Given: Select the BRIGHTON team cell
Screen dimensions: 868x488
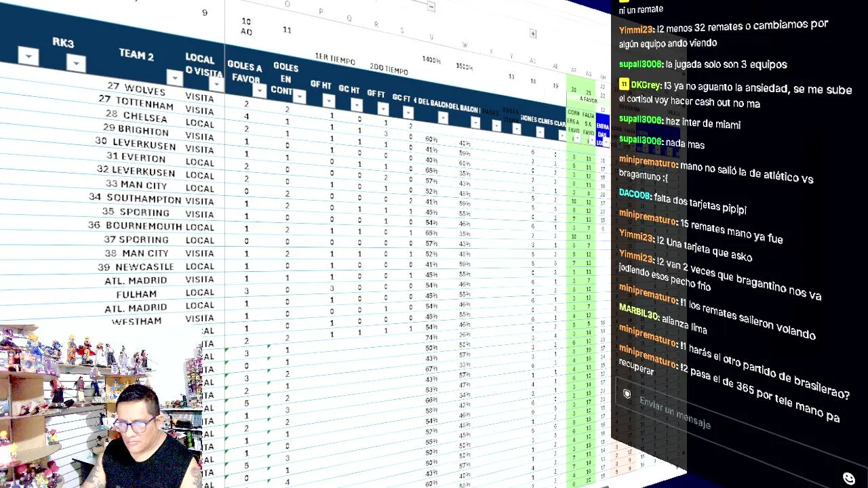Looking at the screenshot, I should pos(136,129).
